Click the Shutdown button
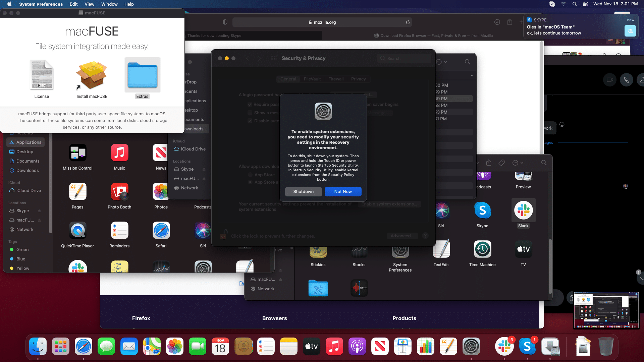The image size is (644, 362). tap(303, 191)
